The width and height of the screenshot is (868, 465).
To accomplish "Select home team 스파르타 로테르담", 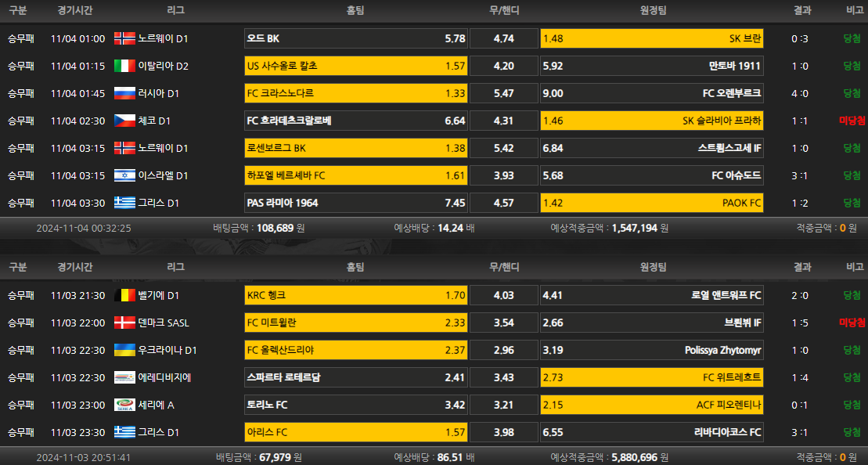I will click(x=356, y=377).
